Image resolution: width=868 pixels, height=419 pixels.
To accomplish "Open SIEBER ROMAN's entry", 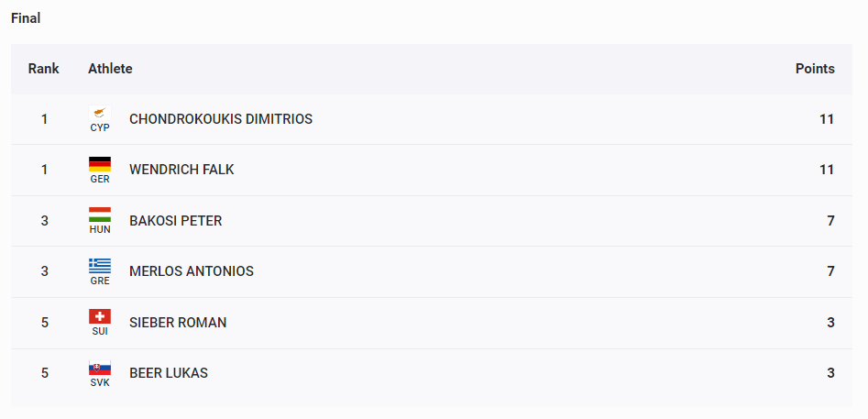I will 178,323.
